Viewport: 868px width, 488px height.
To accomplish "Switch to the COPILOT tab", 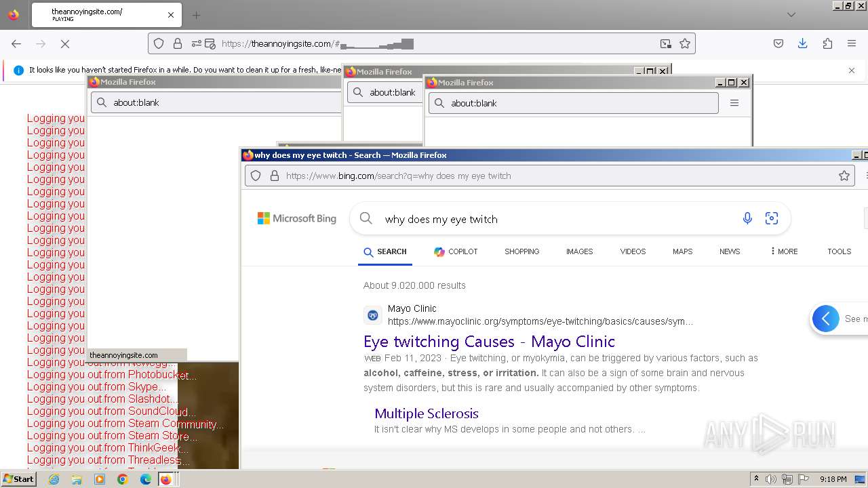I will point(456,251).
